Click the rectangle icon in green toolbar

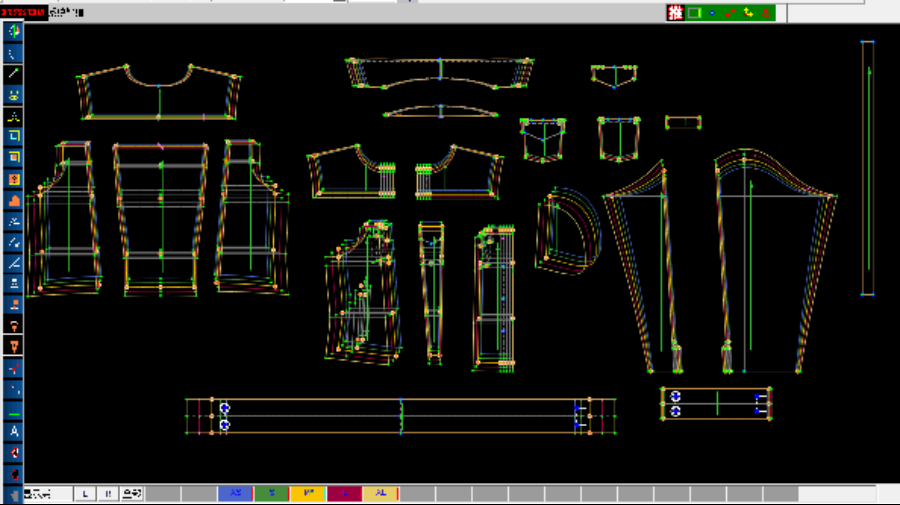(x=693, y=13)
